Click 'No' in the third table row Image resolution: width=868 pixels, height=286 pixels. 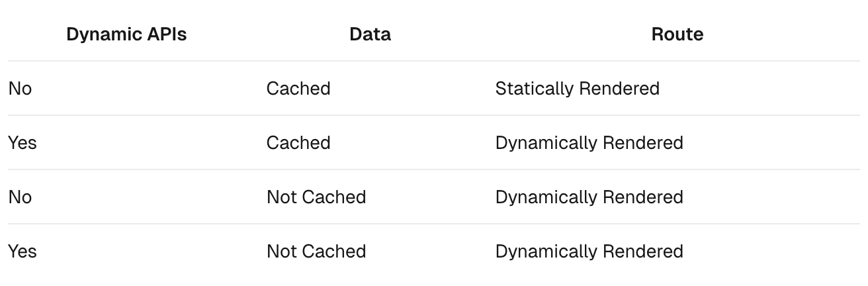(20, 197)
